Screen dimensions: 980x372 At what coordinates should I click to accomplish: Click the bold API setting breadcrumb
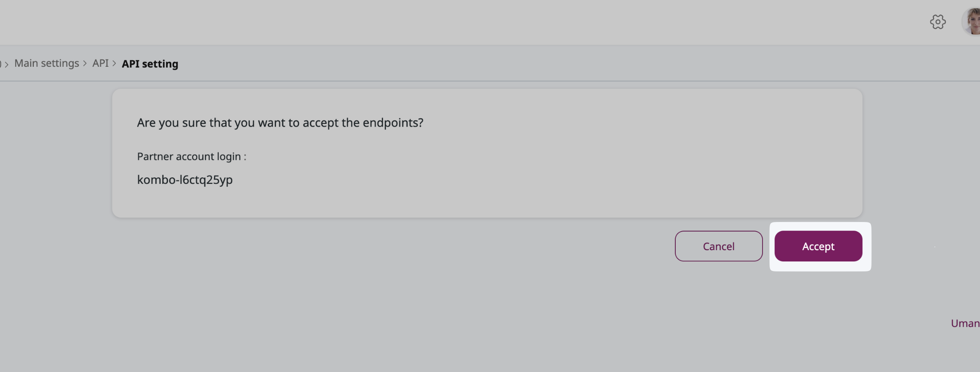point(150,64)
